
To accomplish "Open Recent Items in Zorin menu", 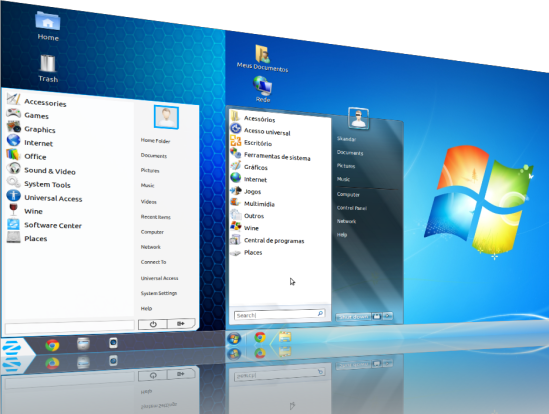I will (x=155, y=217).
